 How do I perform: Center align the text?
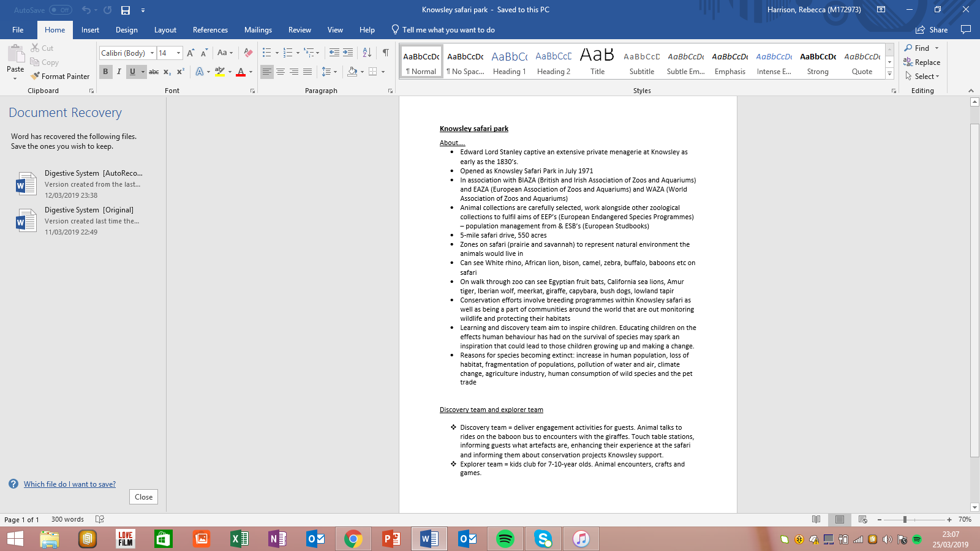click(281, 72)
